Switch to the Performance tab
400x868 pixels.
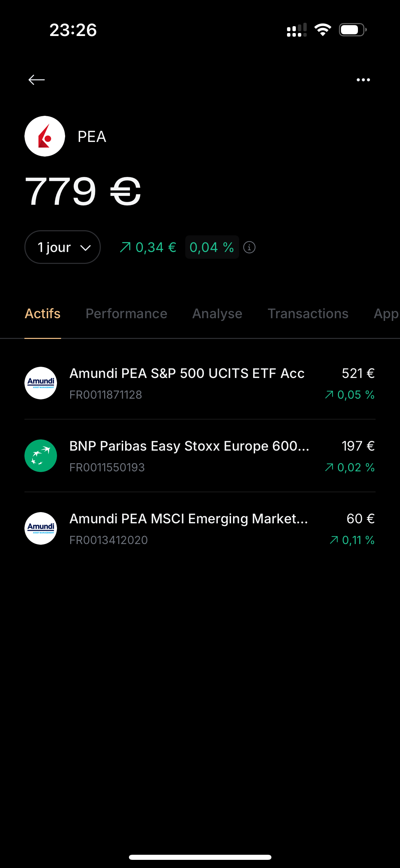(x=126, y=314)
